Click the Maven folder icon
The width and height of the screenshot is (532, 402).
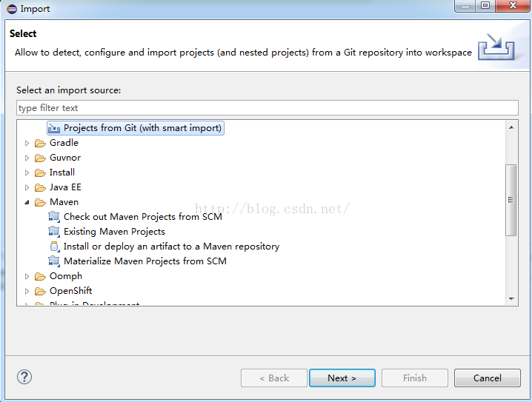[x=40, y=202]
